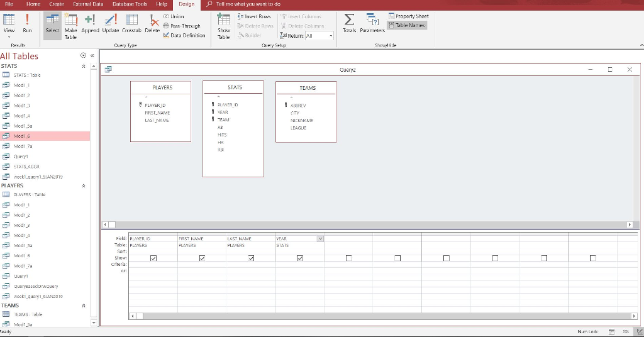Select Union query option
Screen dimensions: 644x337
click(174, 16)
